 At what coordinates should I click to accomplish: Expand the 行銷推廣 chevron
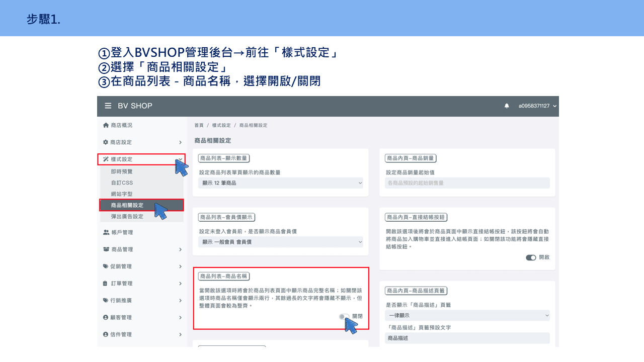point(180,301)
